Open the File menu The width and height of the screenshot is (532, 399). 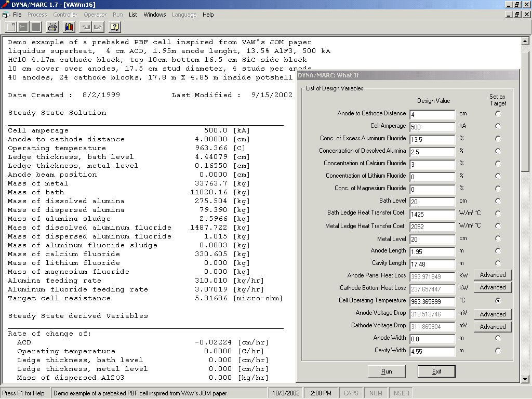tap(17, 15)
